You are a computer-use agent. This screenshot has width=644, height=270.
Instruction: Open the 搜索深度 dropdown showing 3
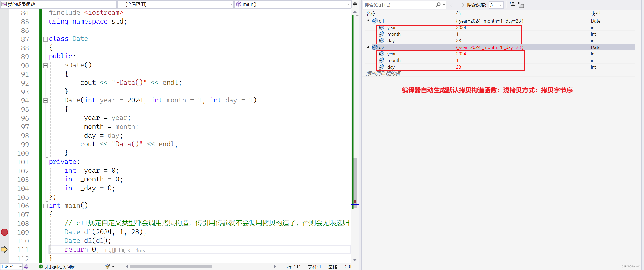(x=500, y=5)
